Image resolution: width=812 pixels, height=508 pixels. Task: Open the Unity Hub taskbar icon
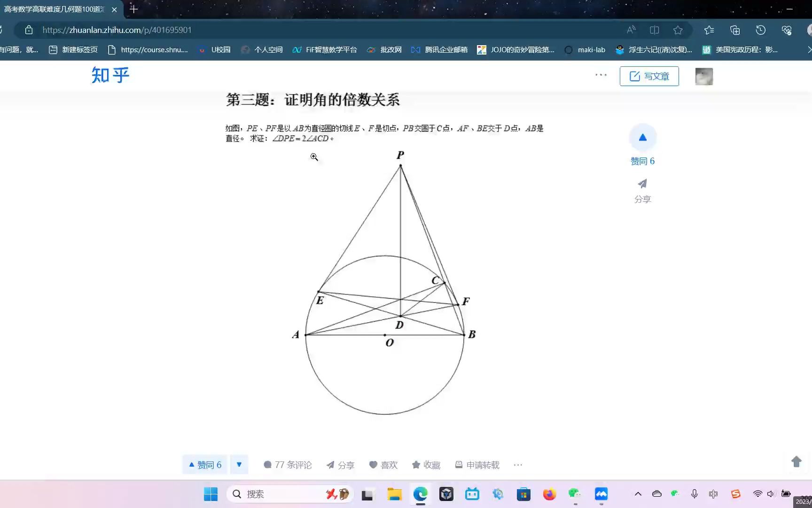446,494
